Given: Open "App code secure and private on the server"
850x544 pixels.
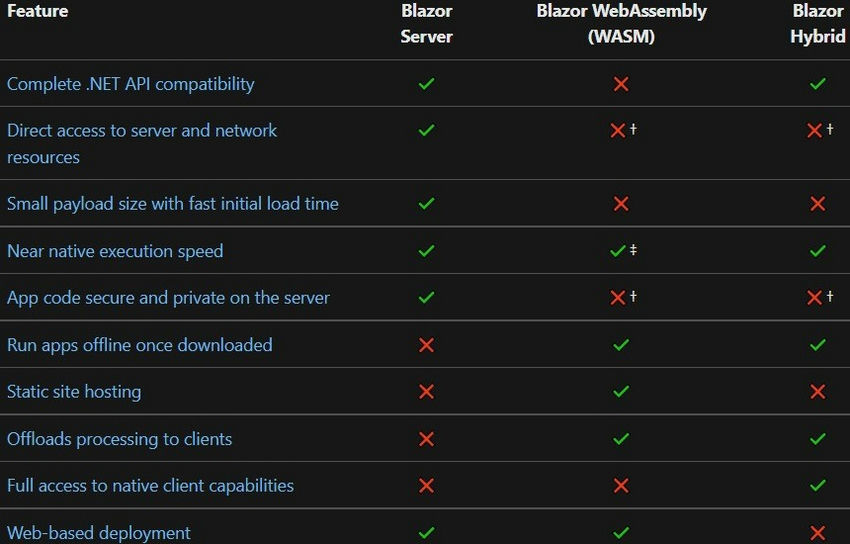Looking at the screenshot, I should pyautogui.click(x=168, y=298).
